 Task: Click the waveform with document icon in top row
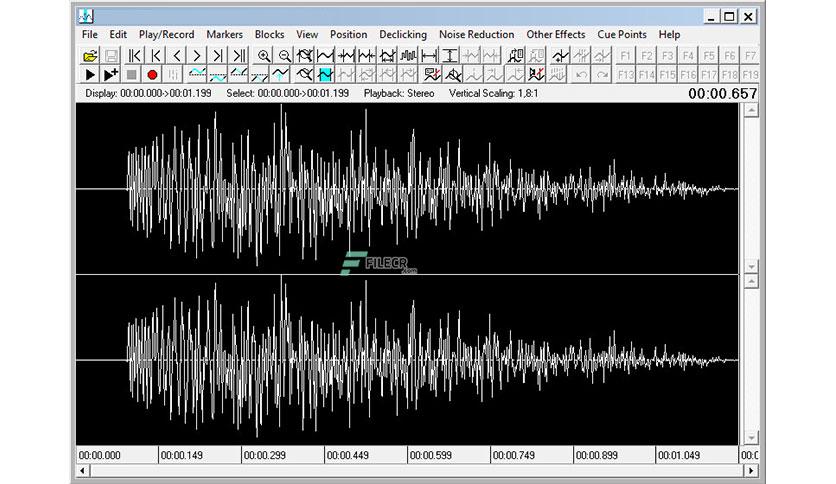click(x=516, y=55)
